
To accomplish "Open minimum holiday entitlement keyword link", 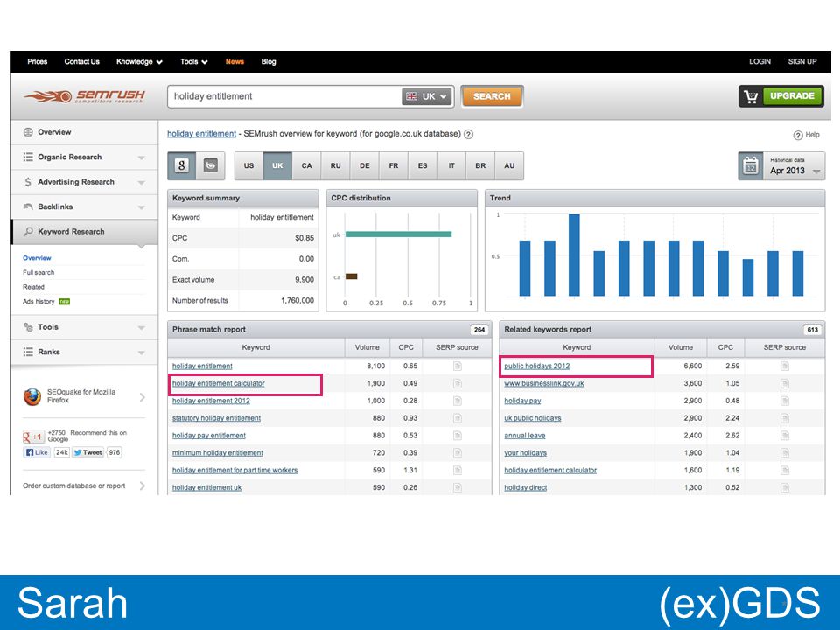I will (218, 453).
